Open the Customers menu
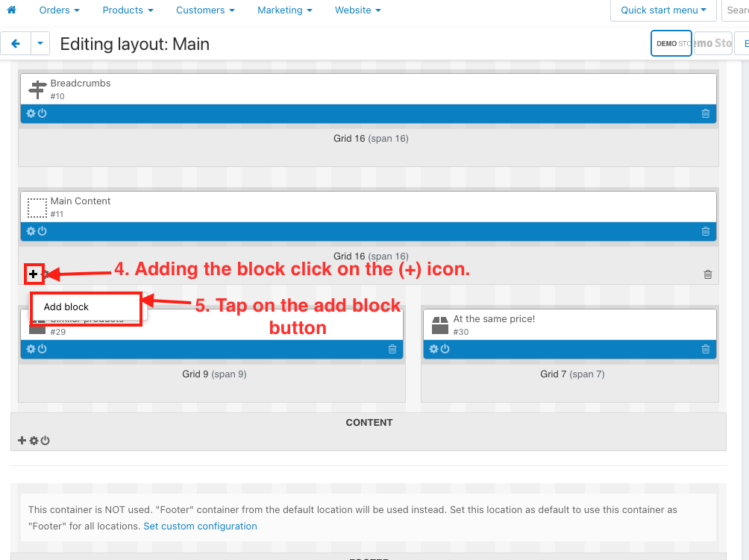Screen dimensions: 749x560 [x=205, y=10]
